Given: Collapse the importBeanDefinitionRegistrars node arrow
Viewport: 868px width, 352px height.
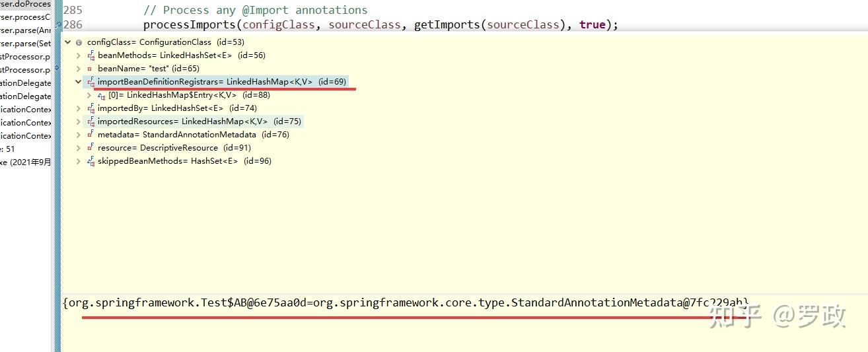Looking at the screenshot, I should pyautogui.click(x=79, y=82).
